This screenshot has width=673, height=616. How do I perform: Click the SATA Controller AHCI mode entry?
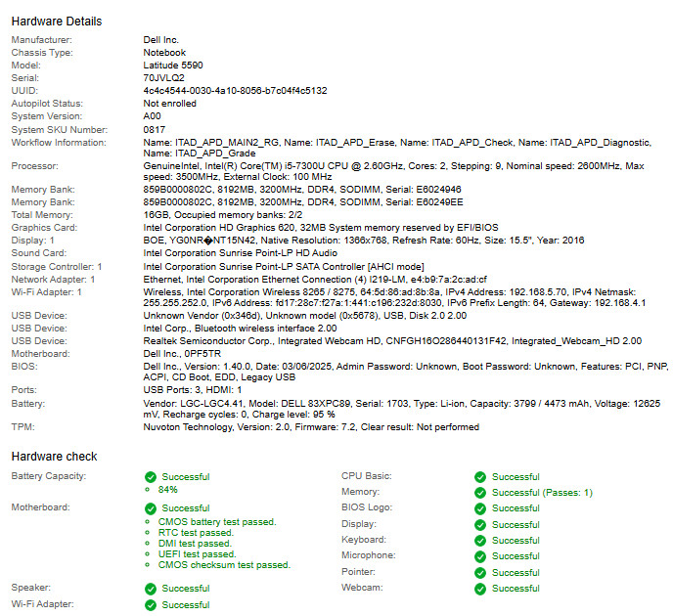tap(284, 267)
